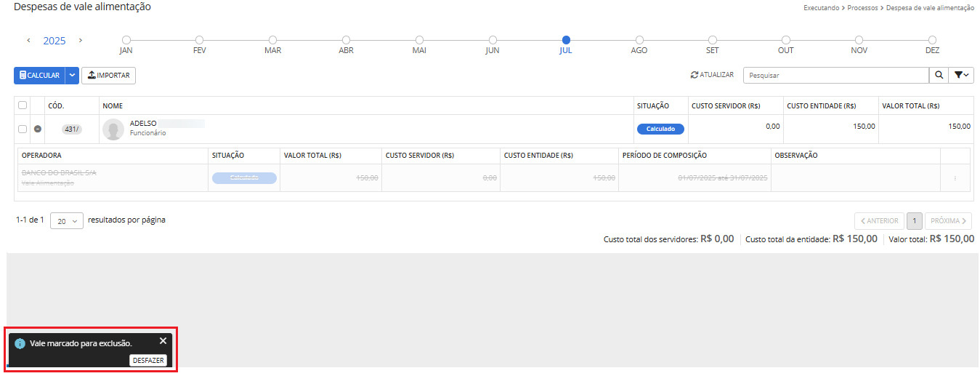The image size is (980, 376).
Task: Select MAR on month timeline
Action: click(272, 40)
